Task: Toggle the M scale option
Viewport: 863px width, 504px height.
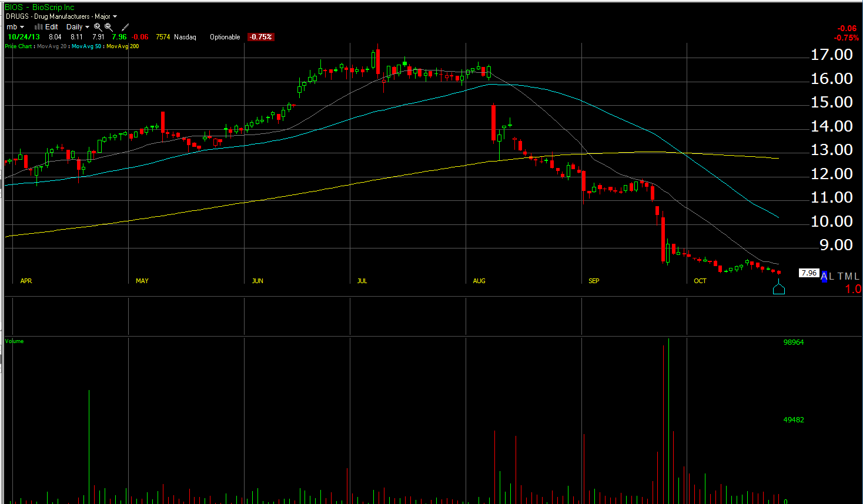Action: 849,277
